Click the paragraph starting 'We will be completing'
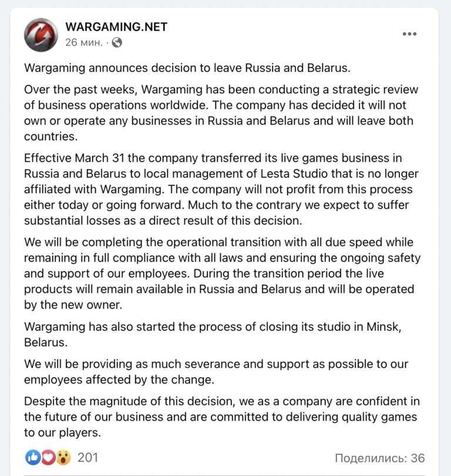This screenshot has width=451, height=476. (x=222, y=274)
